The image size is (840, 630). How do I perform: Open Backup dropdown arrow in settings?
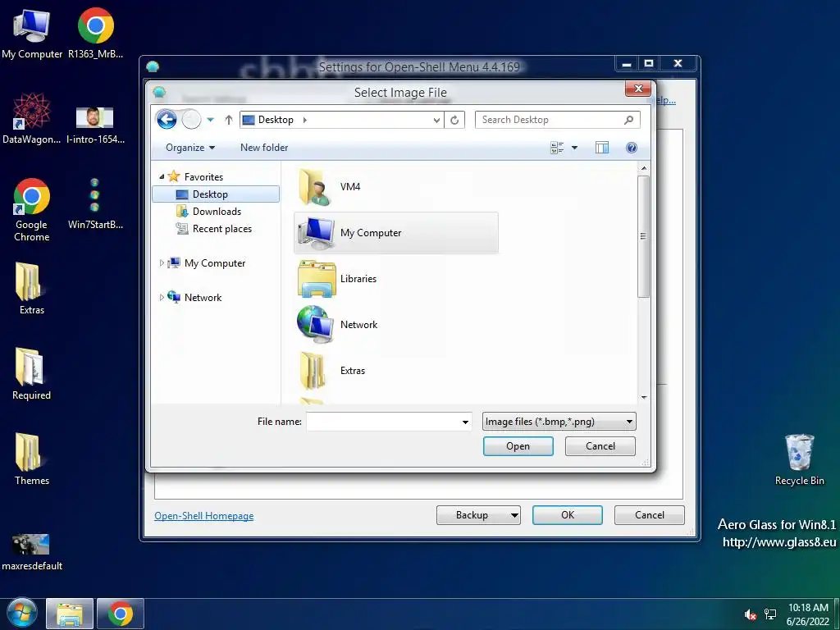coord(514,515)
